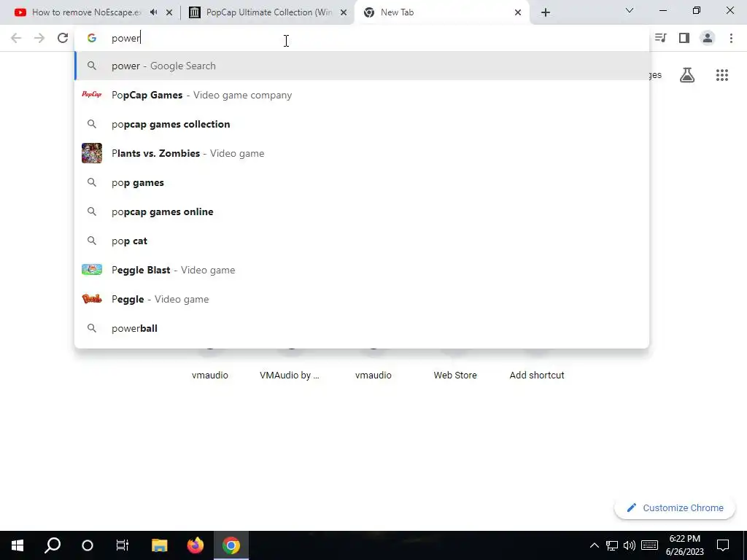Click the browser back arrow
Screen dimensions: 747x560
pos(16,38)
